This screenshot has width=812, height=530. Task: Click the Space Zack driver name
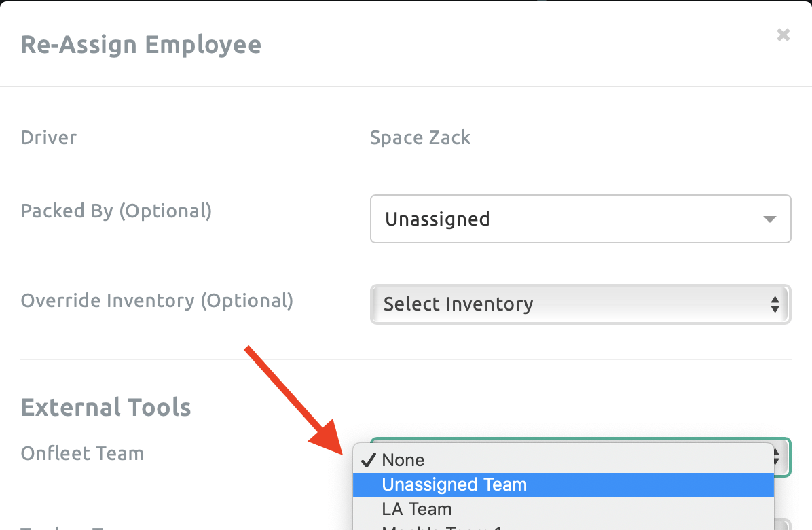[420, 138]
